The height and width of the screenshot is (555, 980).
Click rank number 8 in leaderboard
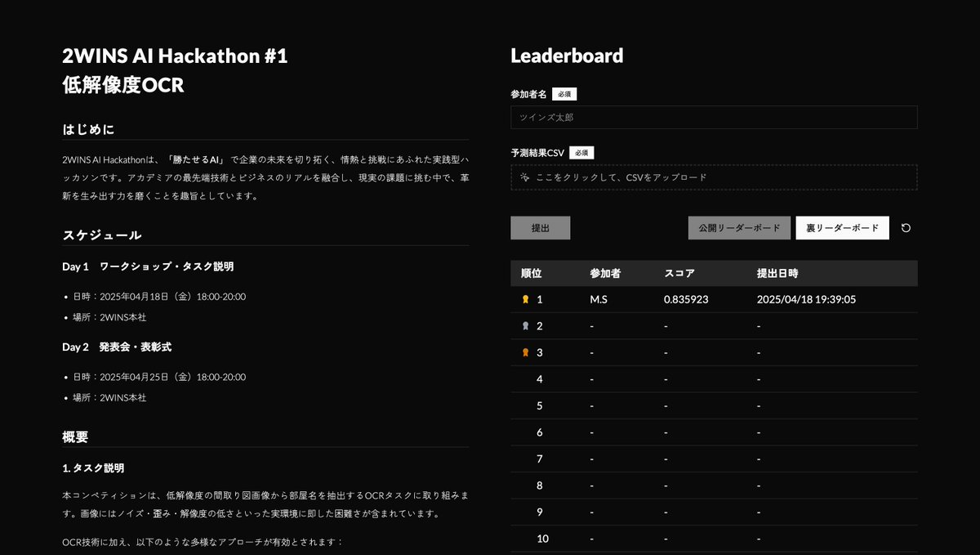click(x=540, y=486)
